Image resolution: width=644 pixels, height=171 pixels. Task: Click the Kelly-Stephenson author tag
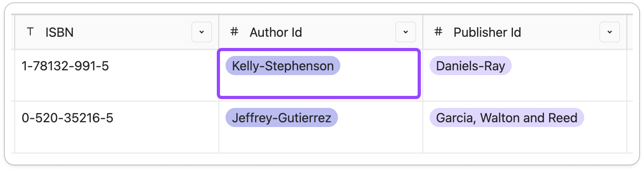click(283, 66)
